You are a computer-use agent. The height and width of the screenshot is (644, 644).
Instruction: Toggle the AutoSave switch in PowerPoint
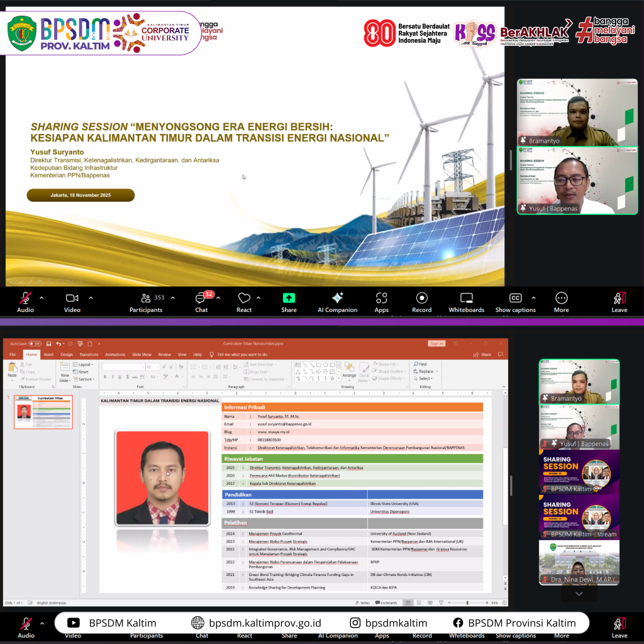35,344
